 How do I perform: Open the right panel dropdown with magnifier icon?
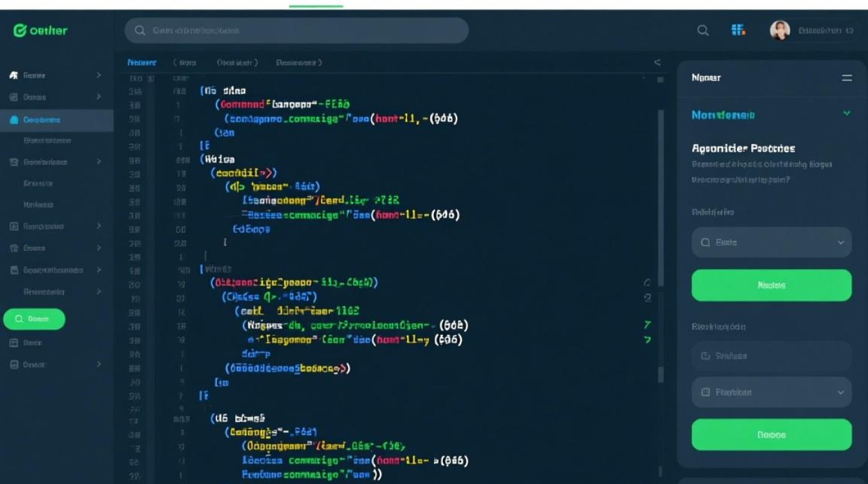click(x=771, y=243)
